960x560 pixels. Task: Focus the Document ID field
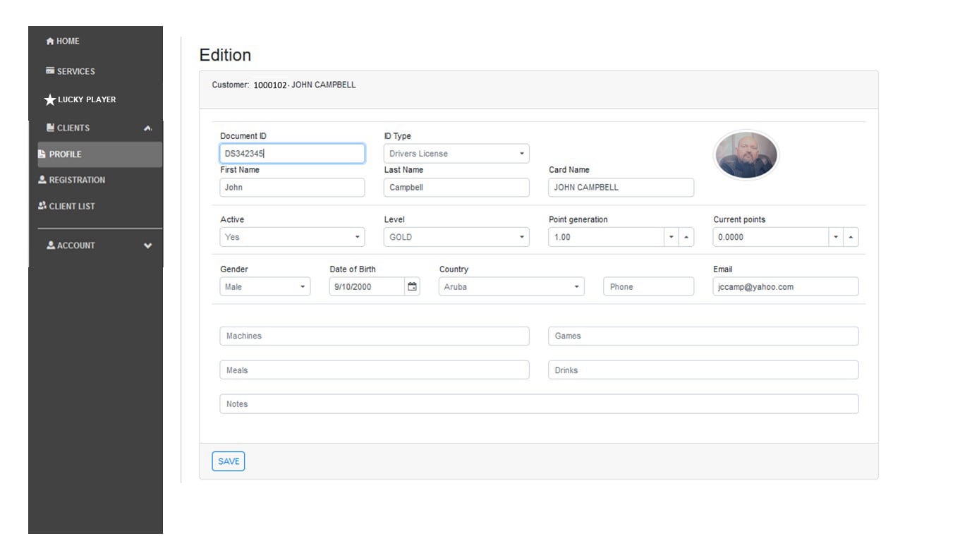292,154
